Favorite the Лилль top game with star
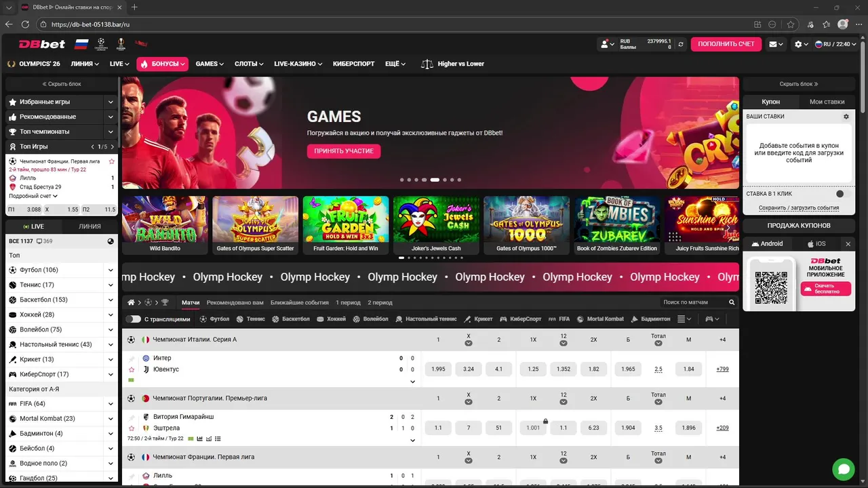Viewport: 868px width, 488px height. [x=112, y=161]
